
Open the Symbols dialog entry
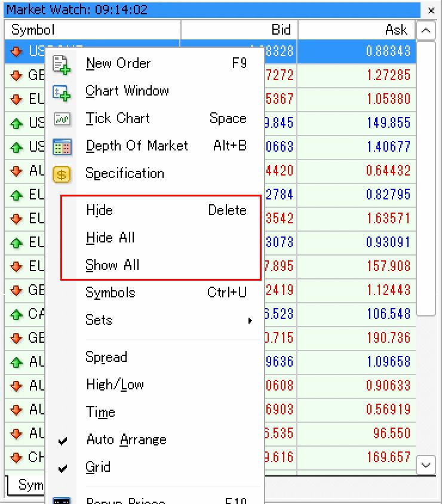tap(110, 293)
